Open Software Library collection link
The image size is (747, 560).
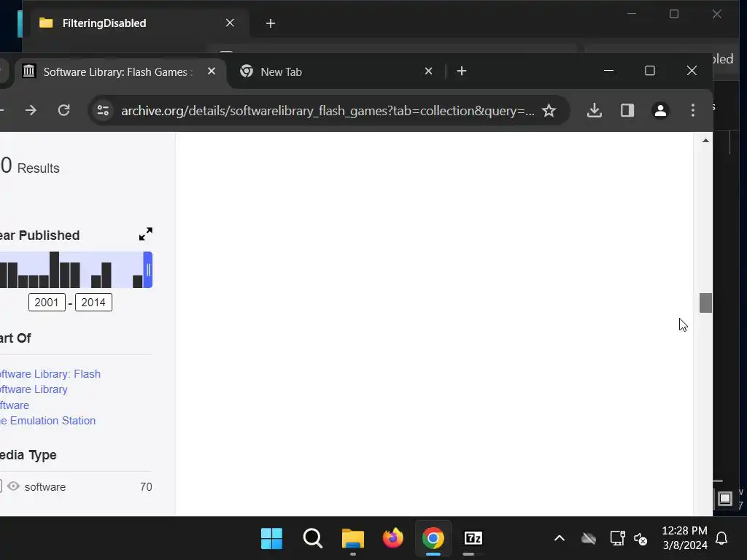pos(34,389)
